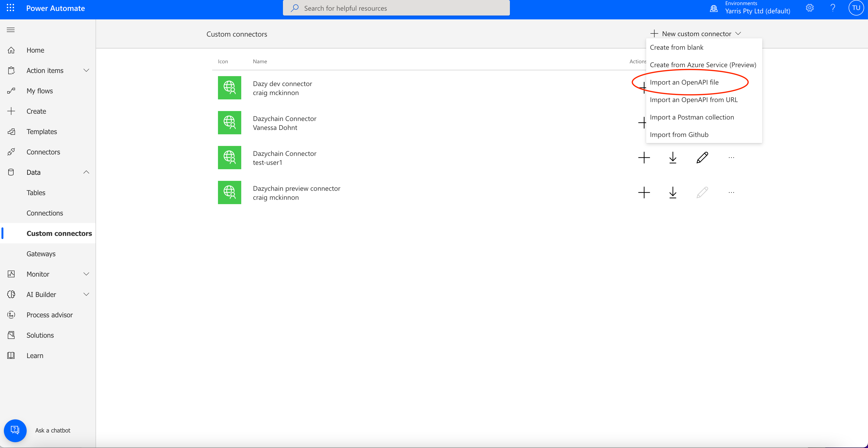Click the Name column header
This screenshot has width=868, height=448.
[260, 61]
